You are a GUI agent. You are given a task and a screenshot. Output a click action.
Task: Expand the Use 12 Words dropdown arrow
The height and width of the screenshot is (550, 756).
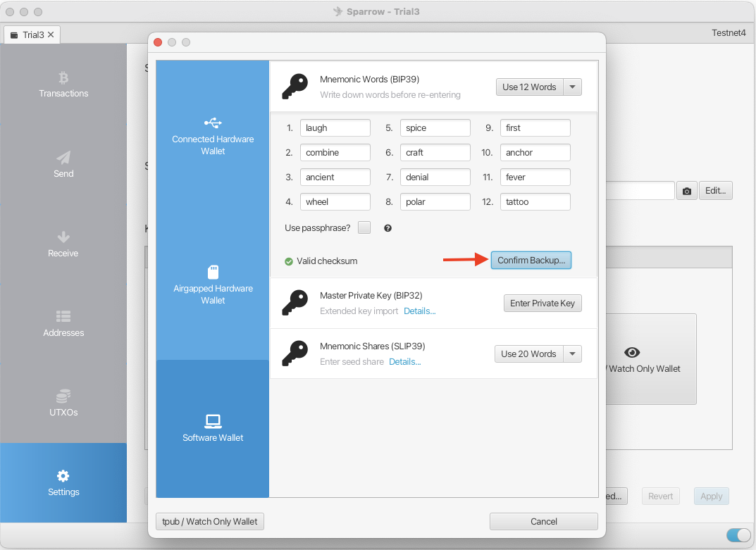click(572, 87)
